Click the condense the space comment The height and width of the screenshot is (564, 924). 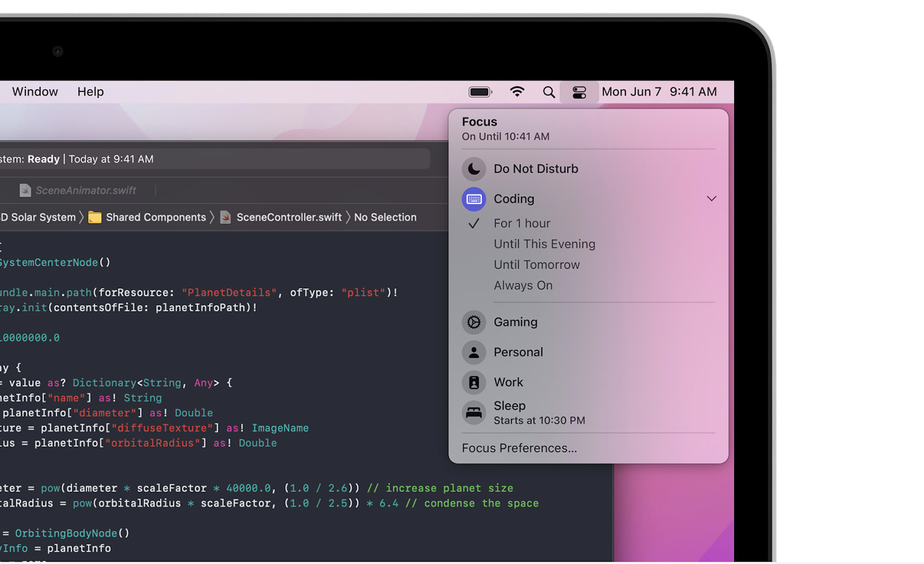[x=472, y=503]
